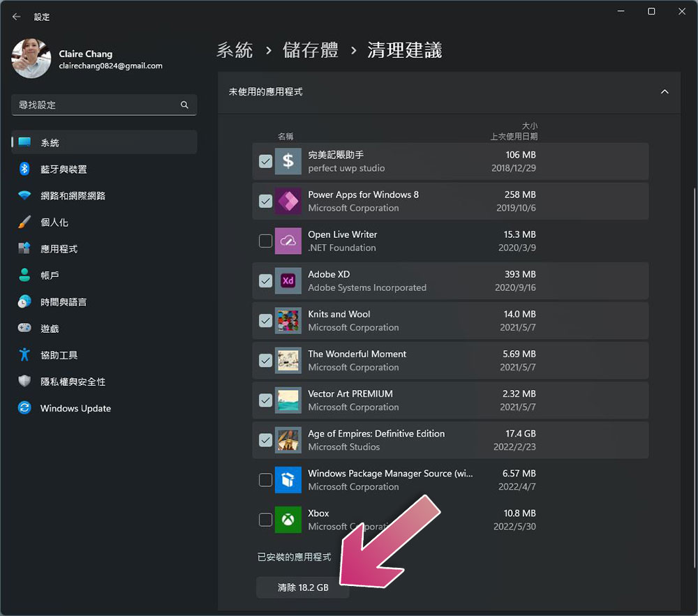
Task: Click the Vector Art PREMIUM app icon
Action: 288,400
